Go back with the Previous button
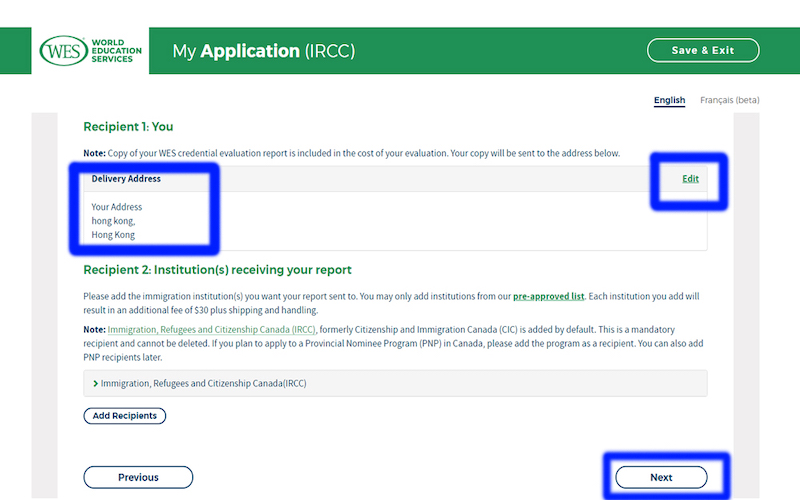This screenshot has height=500, width=800. [x=138, y=477]
